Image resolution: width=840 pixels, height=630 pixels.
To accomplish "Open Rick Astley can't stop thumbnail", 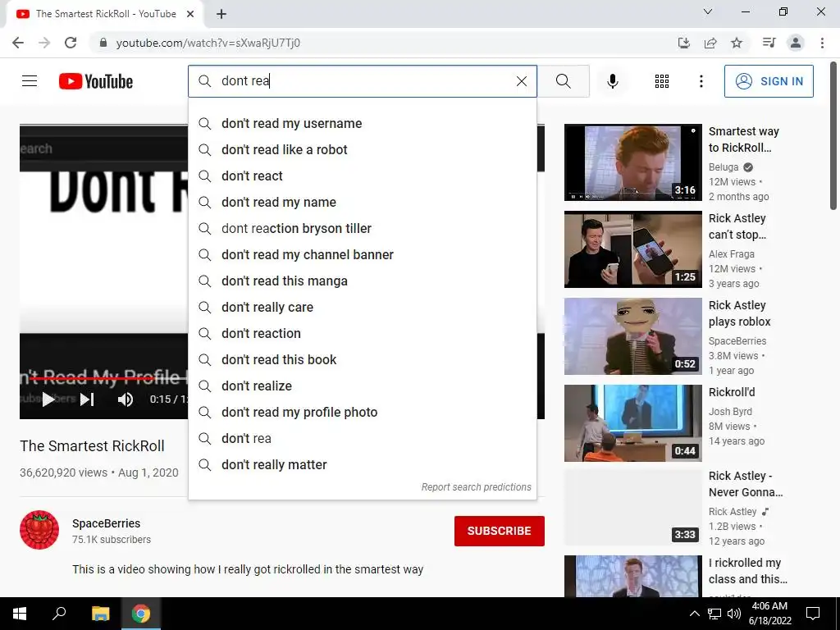I will tap(632, 249).
